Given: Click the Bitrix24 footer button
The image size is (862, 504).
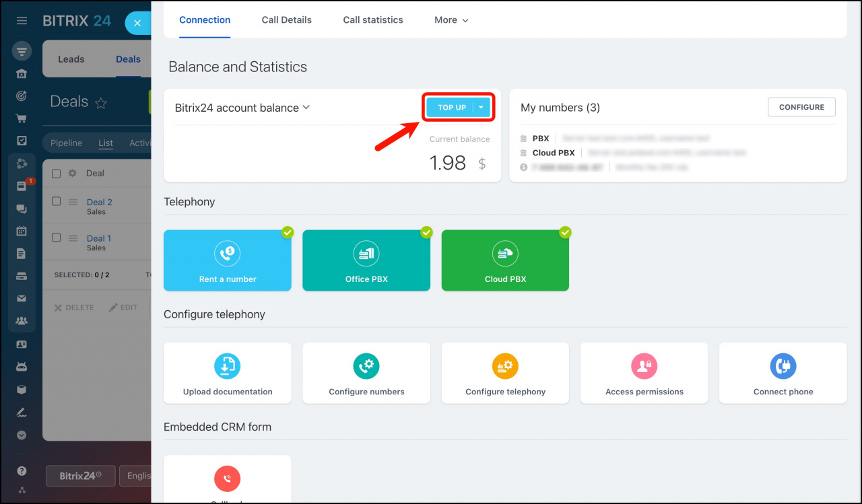Looking at the screenshot, I should click(81, 476).
